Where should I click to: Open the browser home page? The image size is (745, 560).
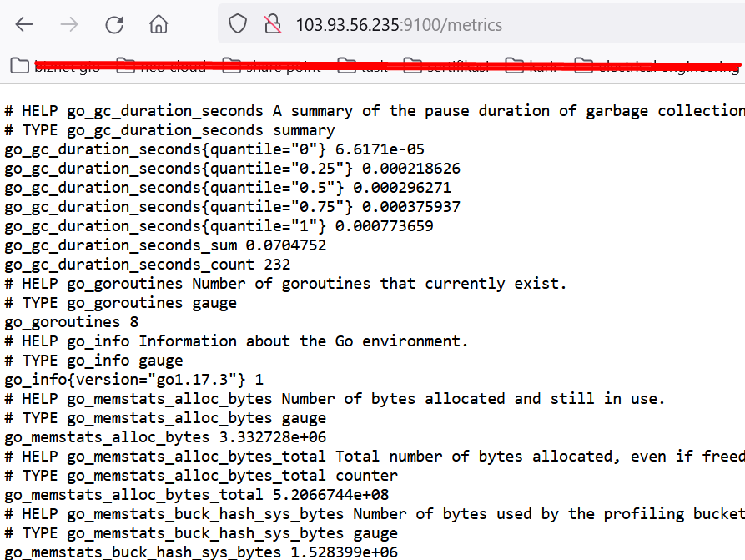pos(159,25)
